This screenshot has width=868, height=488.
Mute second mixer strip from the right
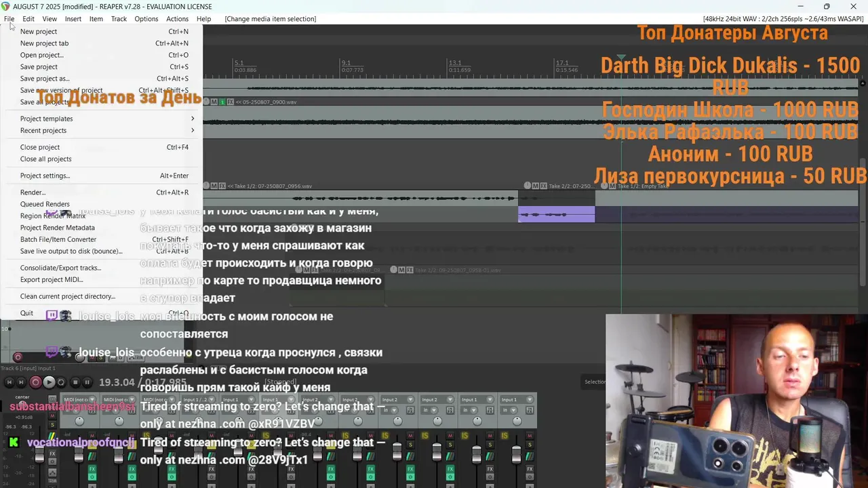pyautogui.click(x=490, y=435)
